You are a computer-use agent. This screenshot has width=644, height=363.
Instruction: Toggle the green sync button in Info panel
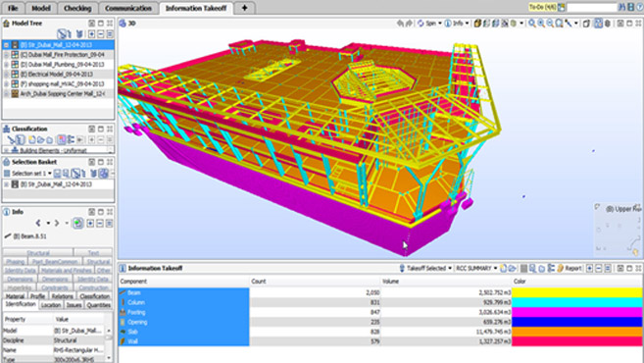(x=78, y=223)
